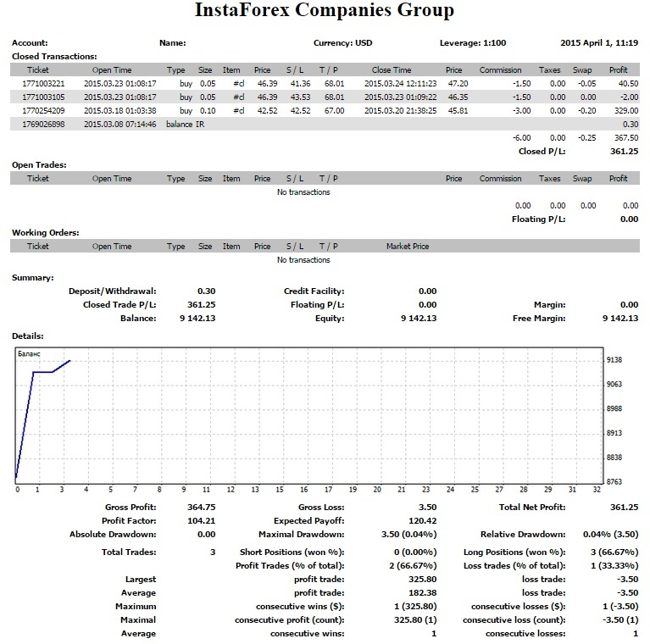The height and width of the screenshot is (644, 650).
Task: Select the average profit trade 182.38
Action: (422, 593)
